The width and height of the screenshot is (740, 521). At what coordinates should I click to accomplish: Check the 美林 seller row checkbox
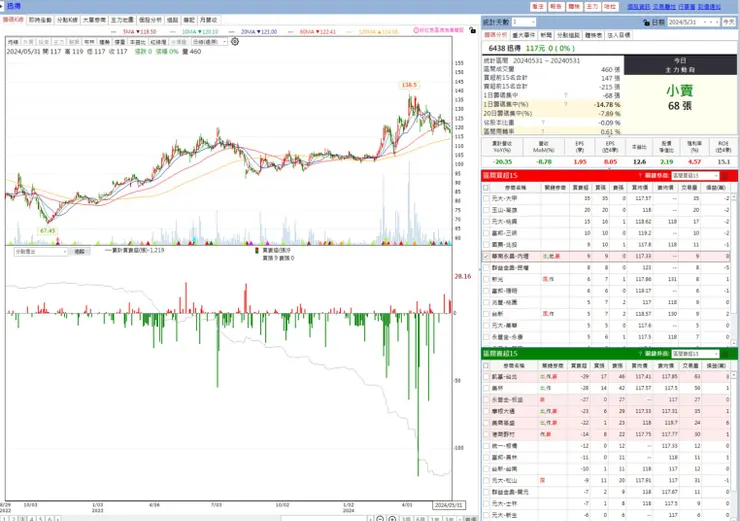(486, 388)
